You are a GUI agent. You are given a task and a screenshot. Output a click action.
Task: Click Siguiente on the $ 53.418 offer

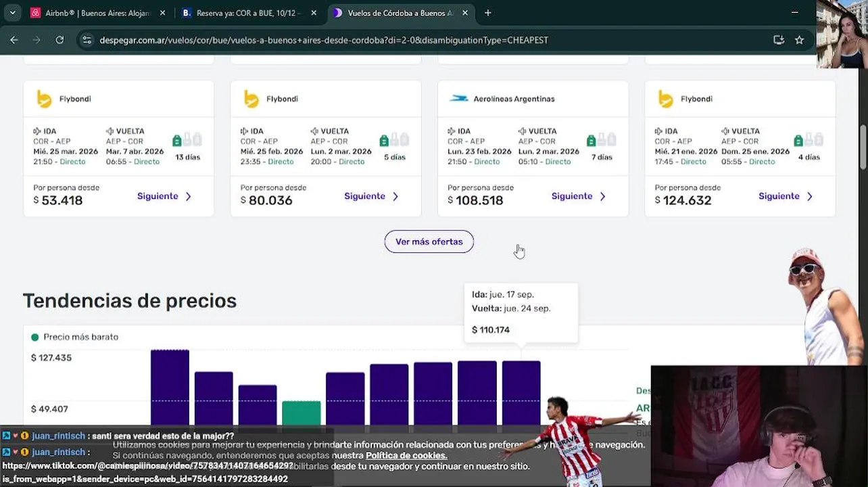pos(165,196)
